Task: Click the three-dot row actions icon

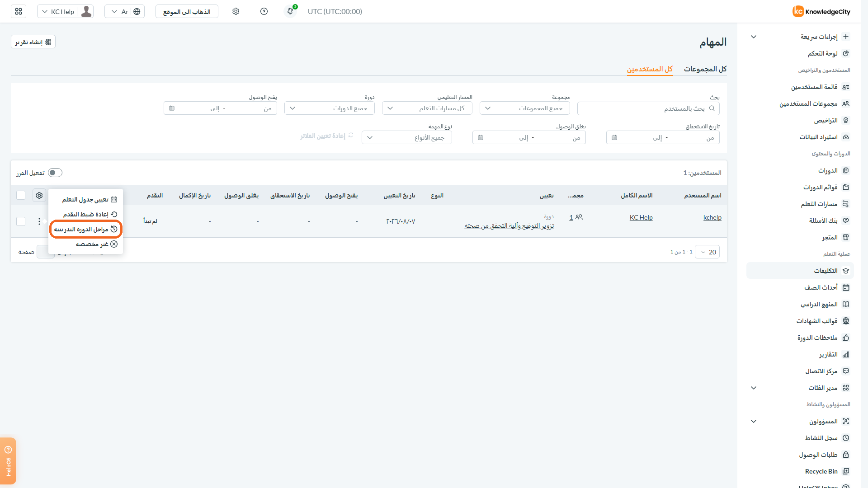Action: coord(39,221)
